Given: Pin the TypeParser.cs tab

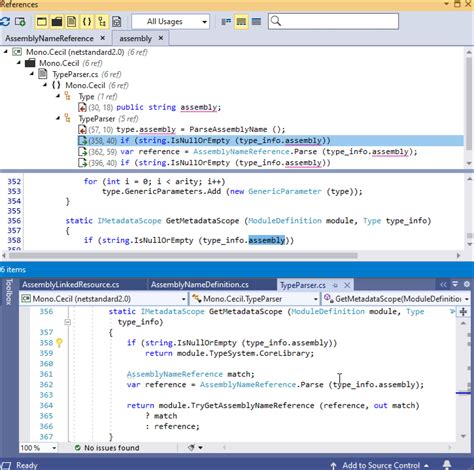Looking at the screenshot, I should pos(335,286).
